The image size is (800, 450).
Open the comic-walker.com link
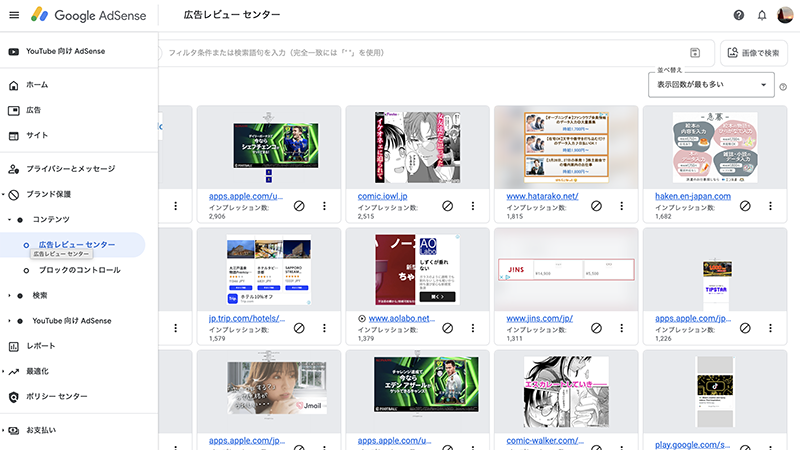click(545, 441)
